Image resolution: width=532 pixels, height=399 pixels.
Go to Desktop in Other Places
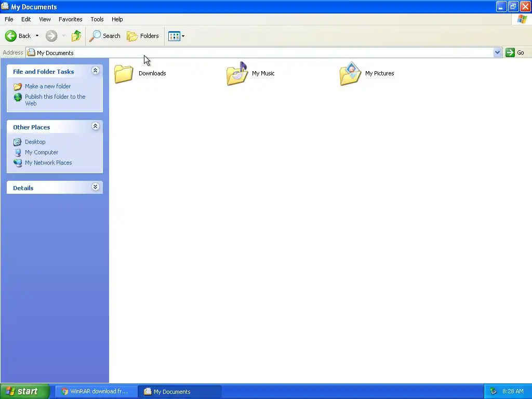tap(35, 142)
